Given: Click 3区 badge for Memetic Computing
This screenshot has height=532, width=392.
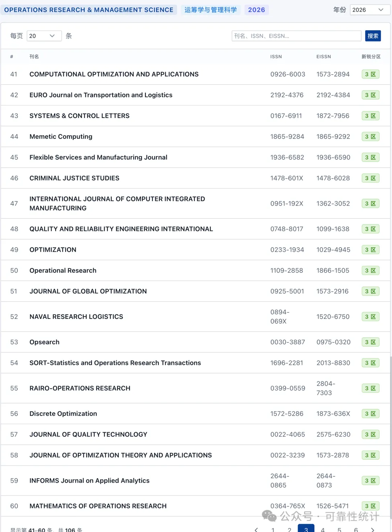Looking at the screenshot, I should 371,137.
